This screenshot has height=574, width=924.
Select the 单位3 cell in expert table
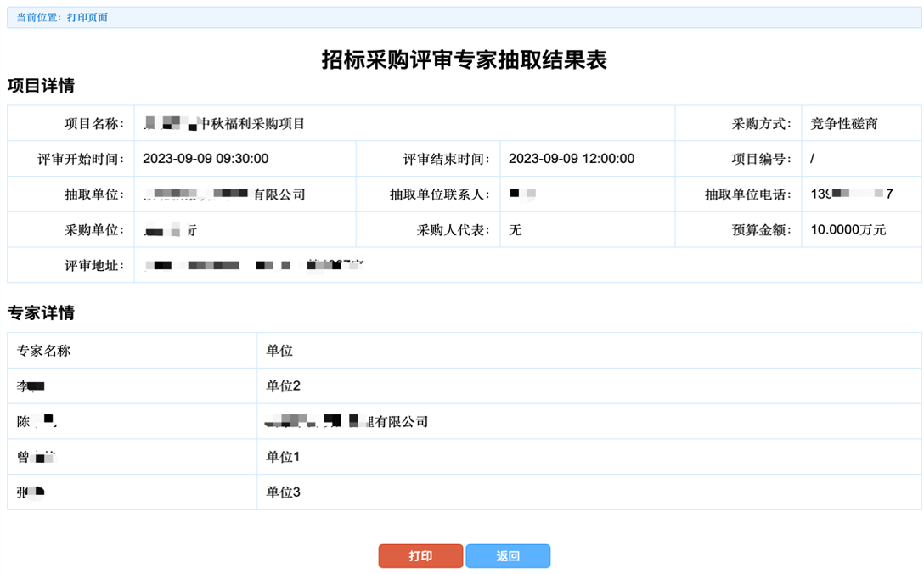(x=284, y=492)
